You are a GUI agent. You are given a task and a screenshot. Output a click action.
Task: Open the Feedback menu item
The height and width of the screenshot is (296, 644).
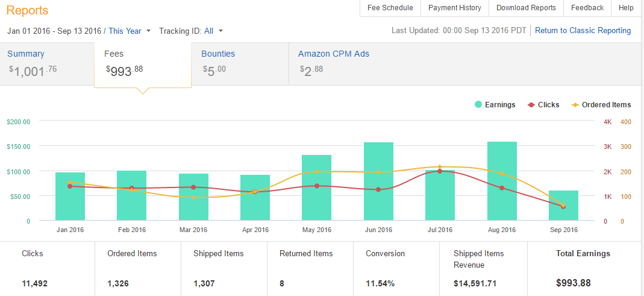[x=587, y=8]
